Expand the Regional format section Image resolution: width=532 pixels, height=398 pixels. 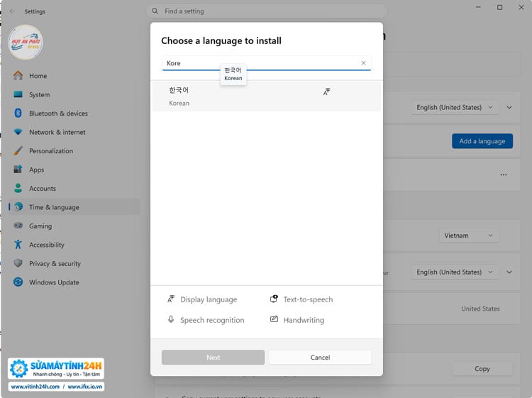(x=509, y=272)
